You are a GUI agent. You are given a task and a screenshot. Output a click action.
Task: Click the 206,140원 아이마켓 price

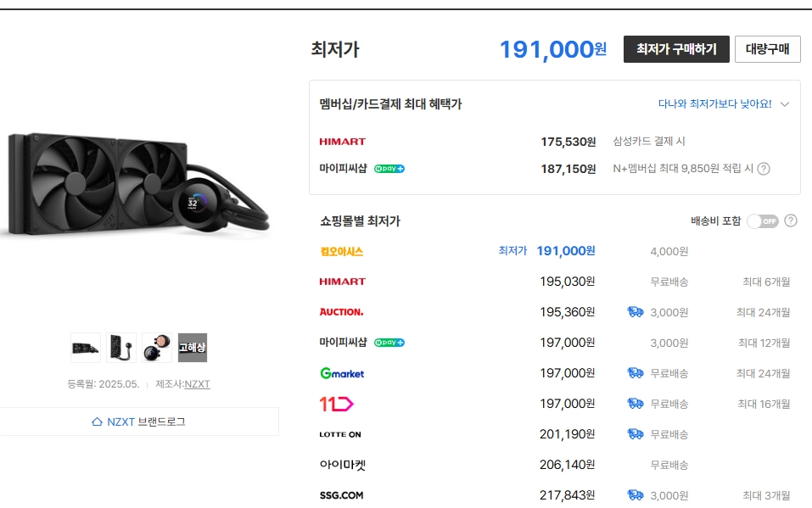[568, 465]
